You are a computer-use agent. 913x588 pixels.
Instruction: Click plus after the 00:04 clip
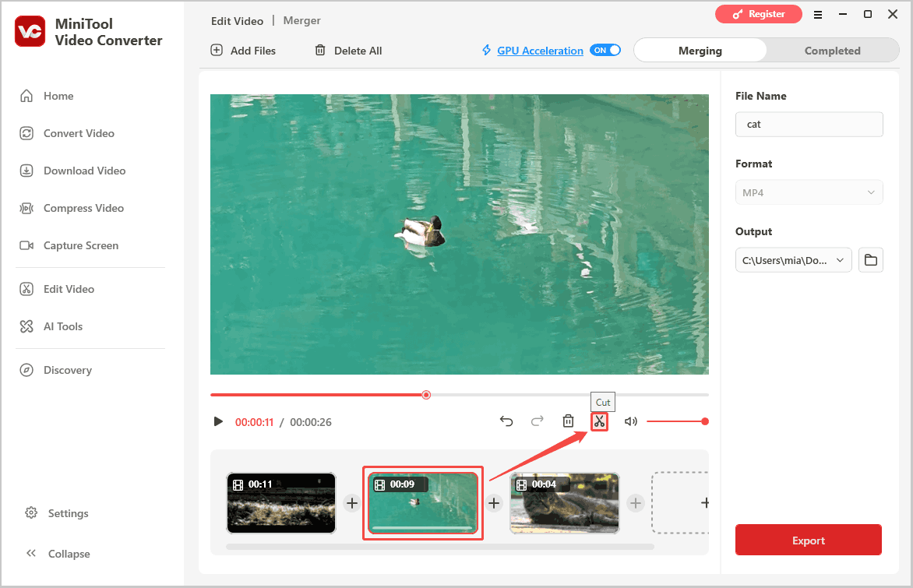coord(635,503)
